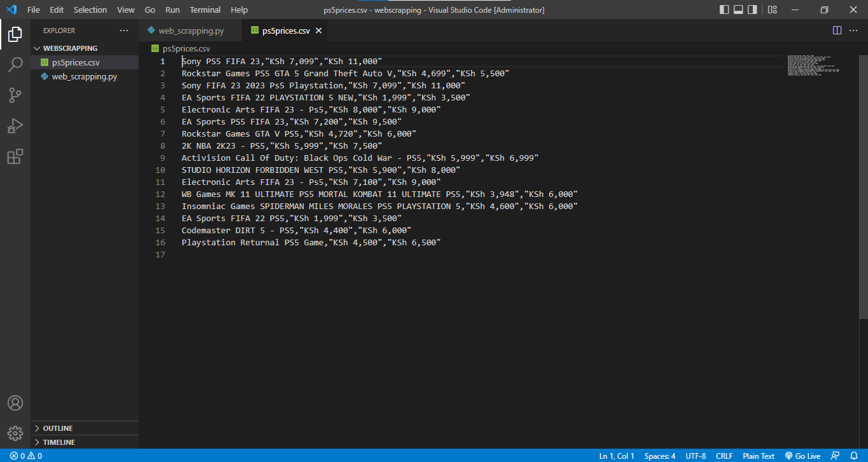Open Source Control view
The height and width of the screenshot is (462, 868).
click(15, 95)
